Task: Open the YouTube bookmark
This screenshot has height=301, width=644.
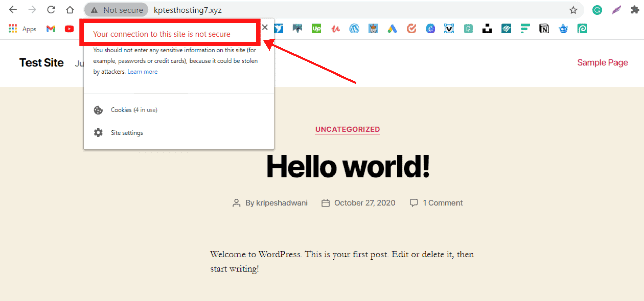Action: tap(69, 29)
